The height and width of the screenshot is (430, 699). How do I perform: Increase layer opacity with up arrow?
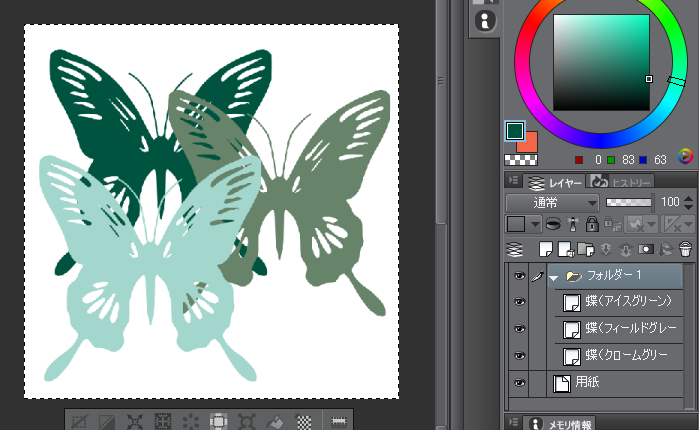click(688, 199)
